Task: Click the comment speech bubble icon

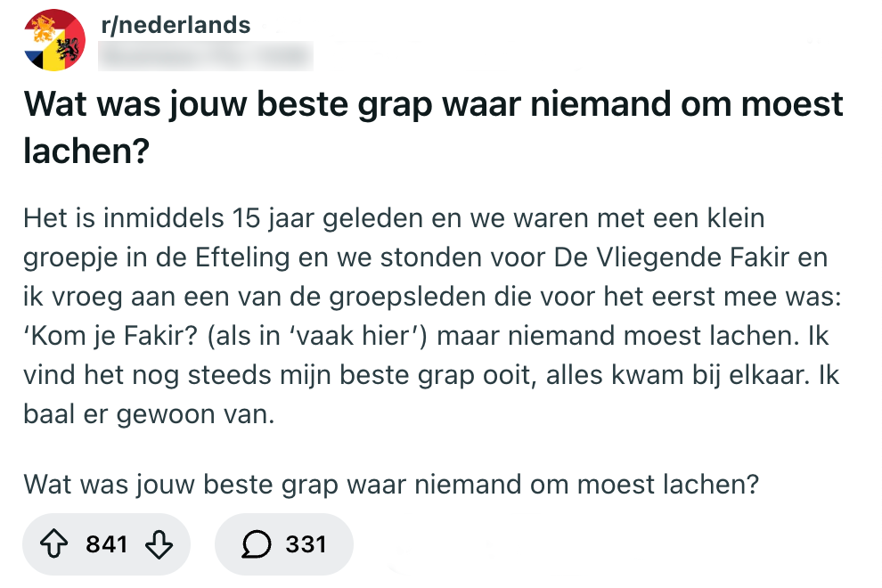Action: tap(259, 543)
